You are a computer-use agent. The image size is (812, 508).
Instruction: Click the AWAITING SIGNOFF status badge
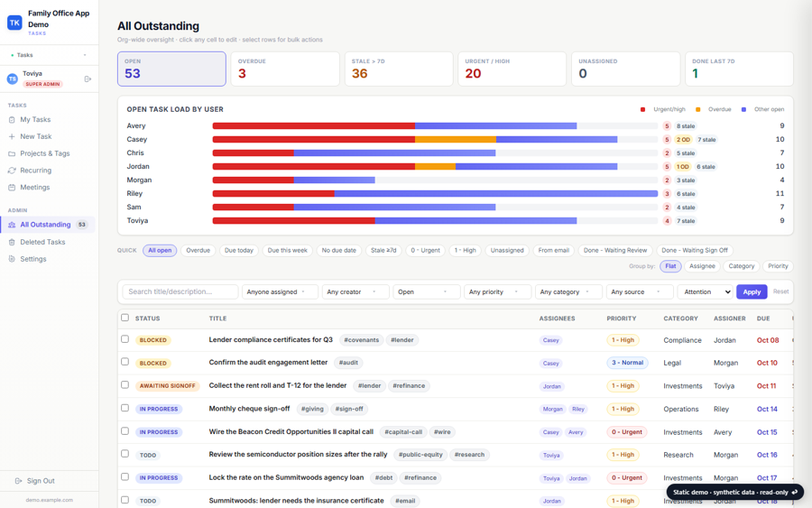167,386
